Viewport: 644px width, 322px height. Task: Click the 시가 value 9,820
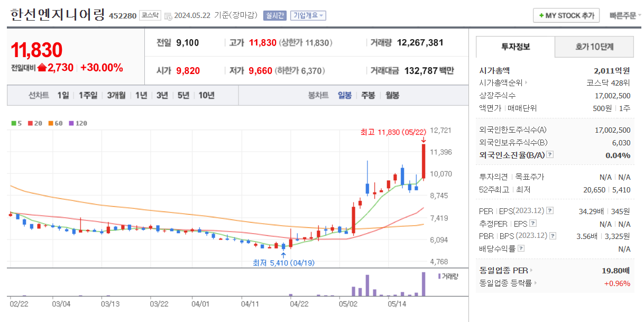point(188,70)
